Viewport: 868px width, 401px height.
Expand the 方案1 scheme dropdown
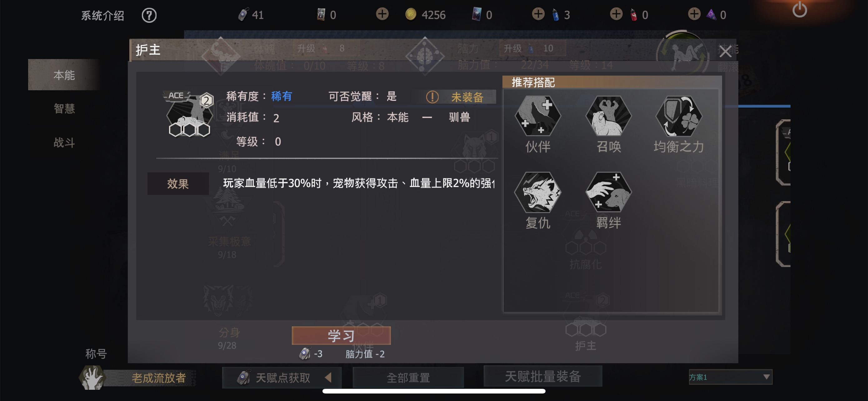(x=730, y=377)
